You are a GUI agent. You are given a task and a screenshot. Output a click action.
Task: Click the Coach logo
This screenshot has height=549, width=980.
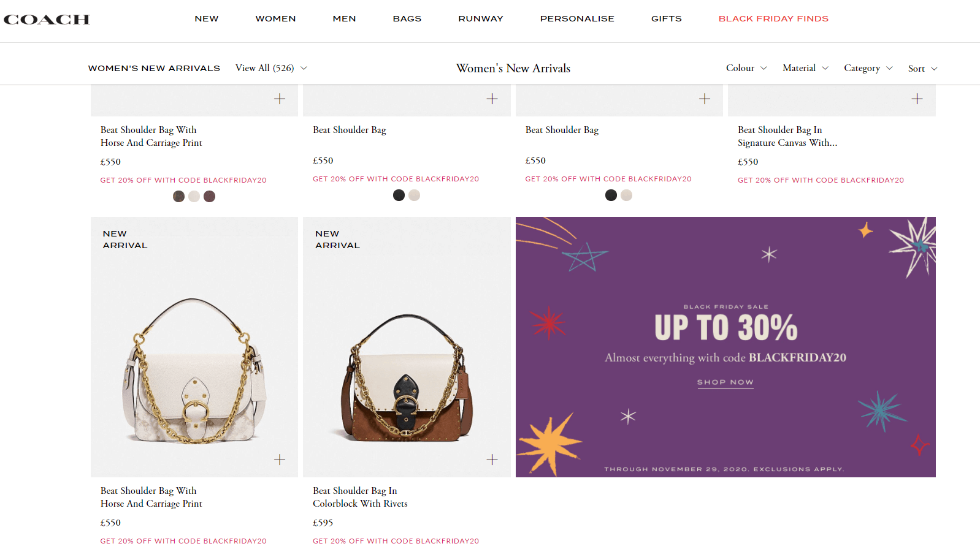(x=47, y=20)
